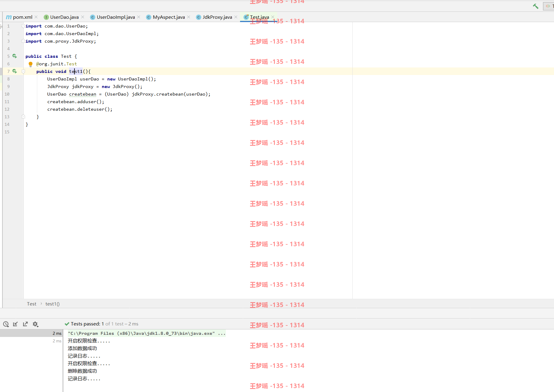Viewport: 554px width, 392px height.
Task: Open the run configuration selector beside the hammer
Action: coord(549,6)
